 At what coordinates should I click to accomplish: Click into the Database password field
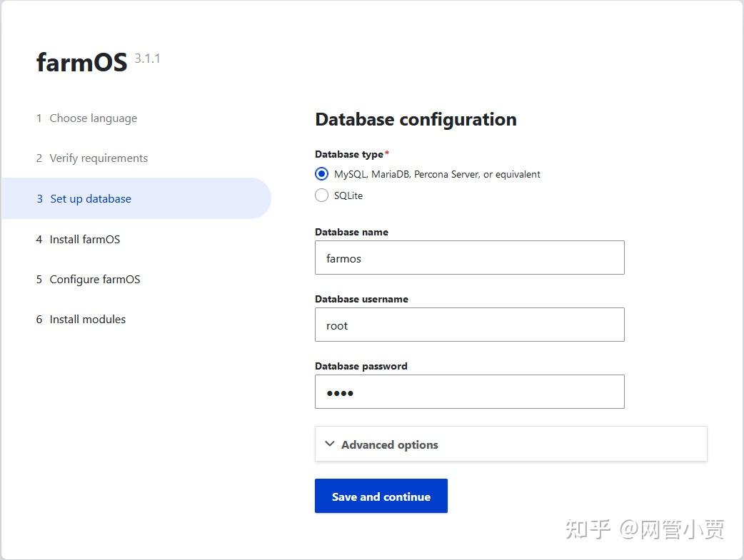[x=470, y=392]
